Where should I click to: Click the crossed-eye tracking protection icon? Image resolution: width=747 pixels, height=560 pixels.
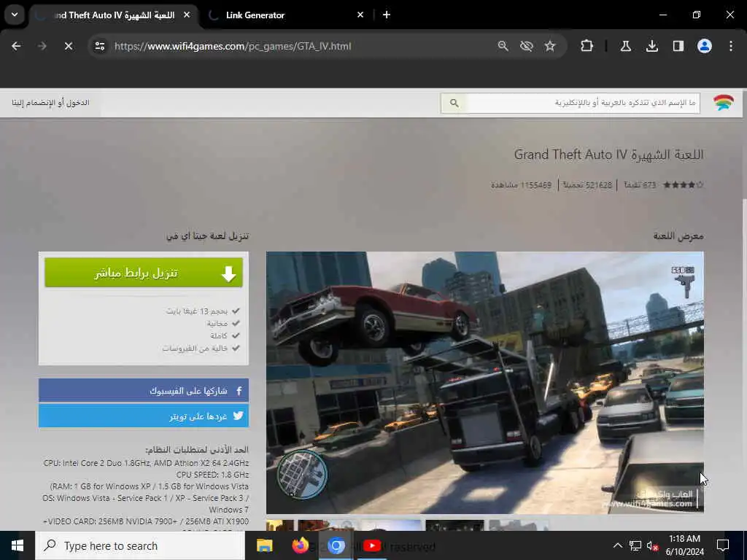point(527,46)
